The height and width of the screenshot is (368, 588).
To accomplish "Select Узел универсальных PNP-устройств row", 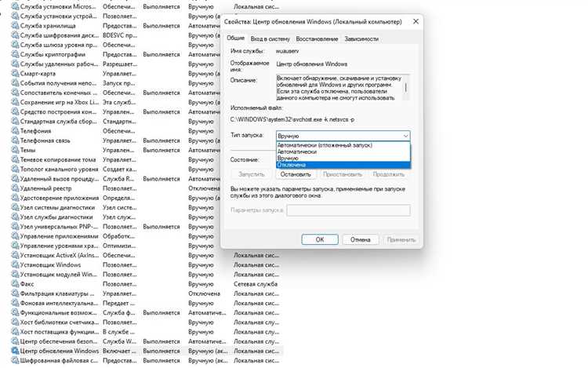I will [x=116, y=227].
